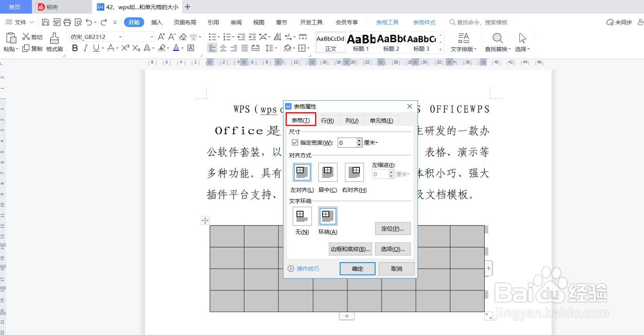Switch to 列 tab in dialog

(x=352, y=121)
